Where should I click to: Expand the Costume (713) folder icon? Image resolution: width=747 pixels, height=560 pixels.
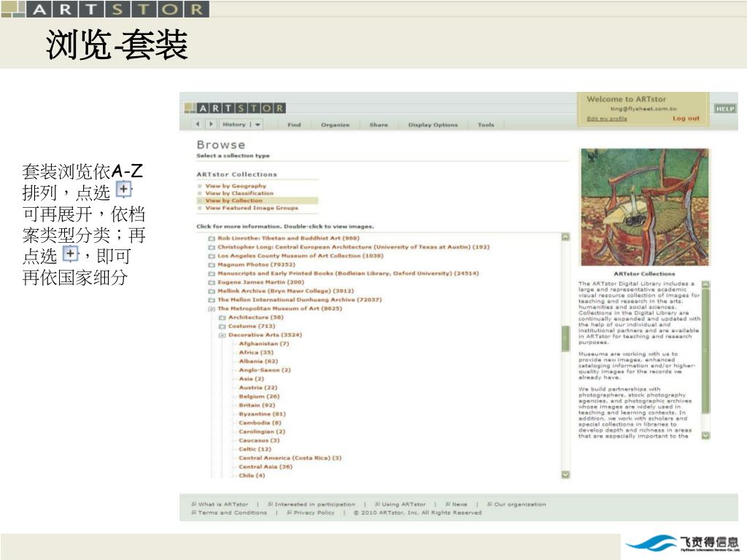222,327
